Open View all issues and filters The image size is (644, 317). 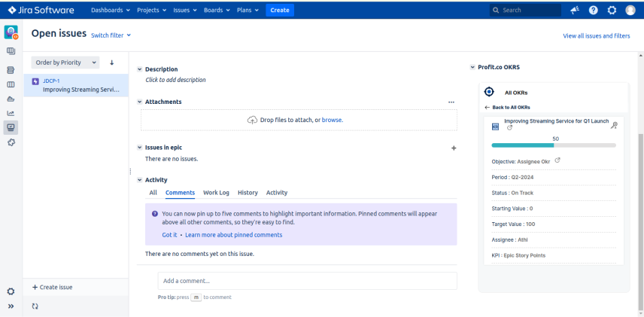(x=597, y=36)
